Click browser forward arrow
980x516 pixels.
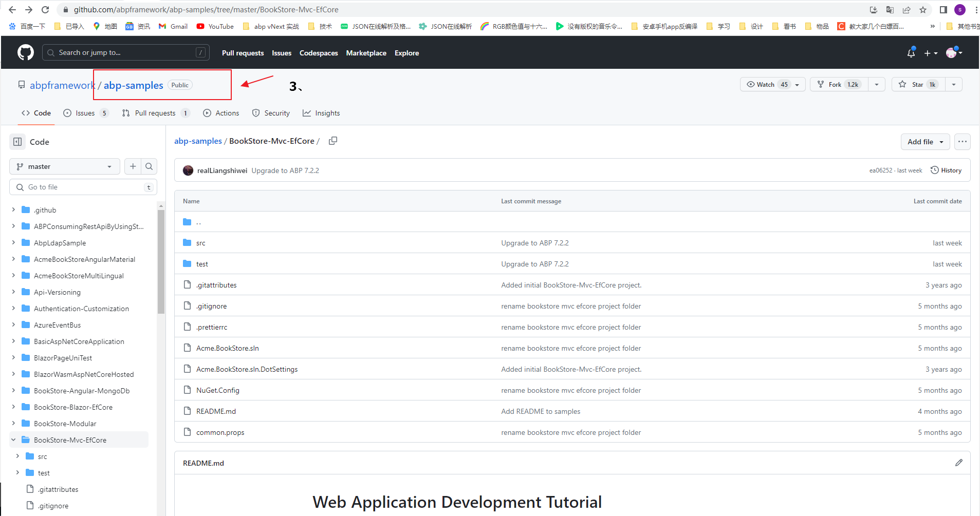click(29, 10)
